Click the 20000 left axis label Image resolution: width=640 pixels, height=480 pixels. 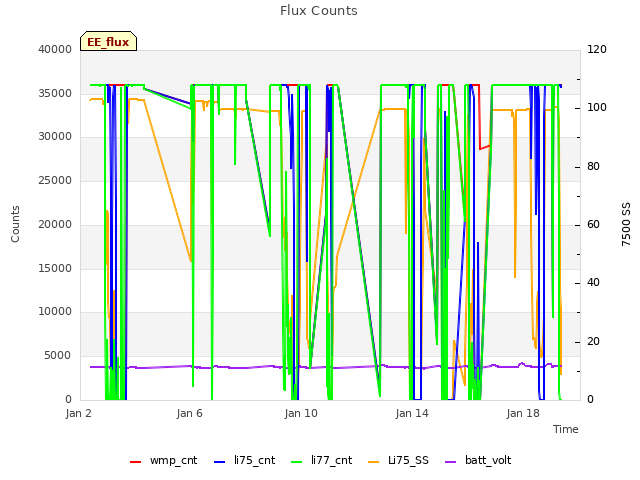(x=55, y=224)
